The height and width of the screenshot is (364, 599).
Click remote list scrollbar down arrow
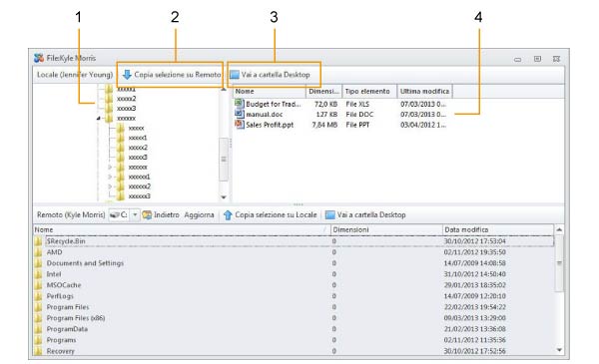tap(559, 350)
